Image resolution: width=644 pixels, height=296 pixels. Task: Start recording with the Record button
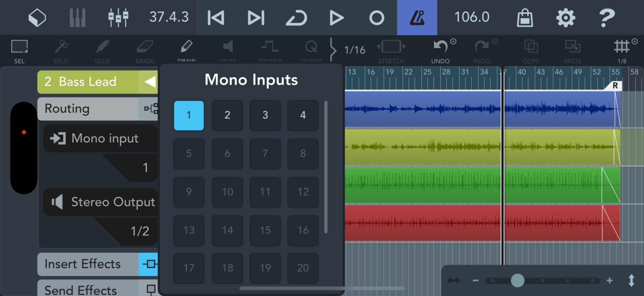(x=377, y=18)
